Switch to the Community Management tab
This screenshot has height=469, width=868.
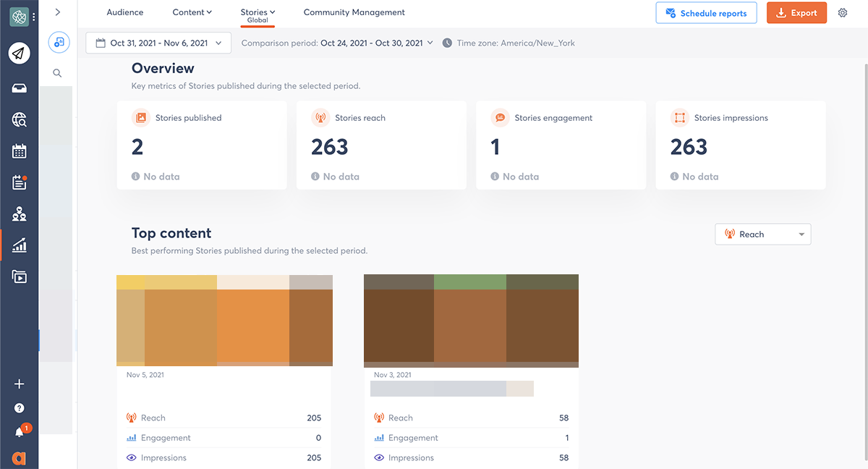point(354,12)
